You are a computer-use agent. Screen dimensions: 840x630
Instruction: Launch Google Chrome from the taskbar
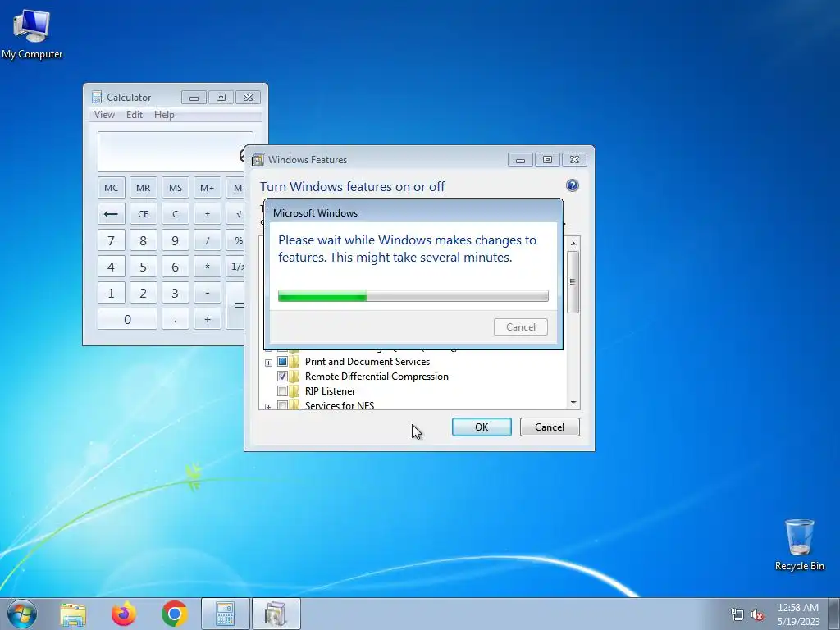coord(174,614)
